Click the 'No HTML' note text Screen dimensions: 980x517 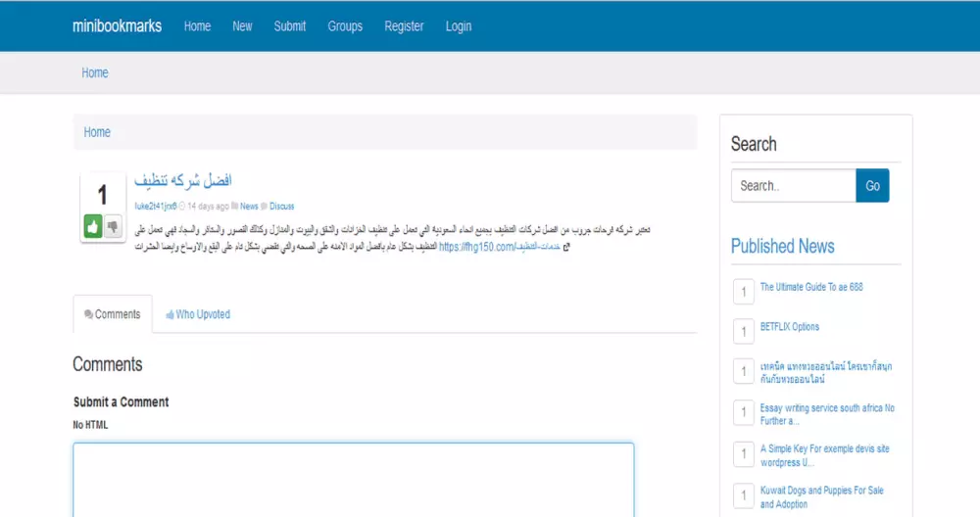point(90,425)
